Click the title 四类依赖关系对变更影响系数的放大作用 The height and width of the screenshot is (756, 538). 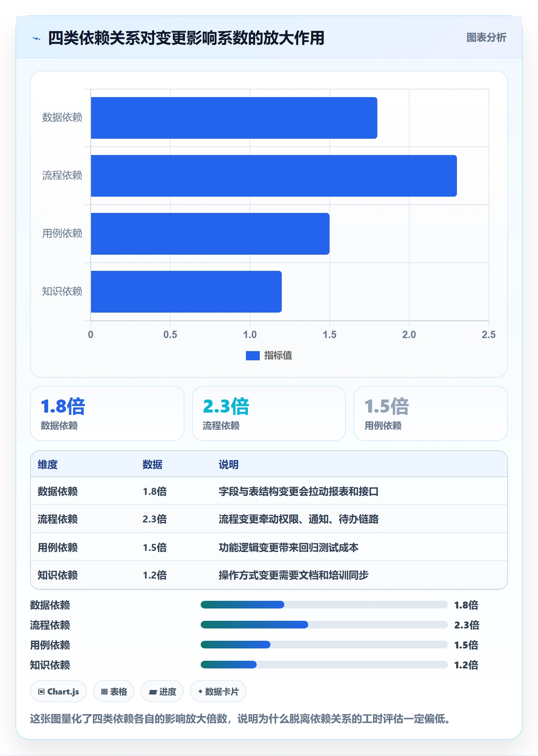[186, 38]
